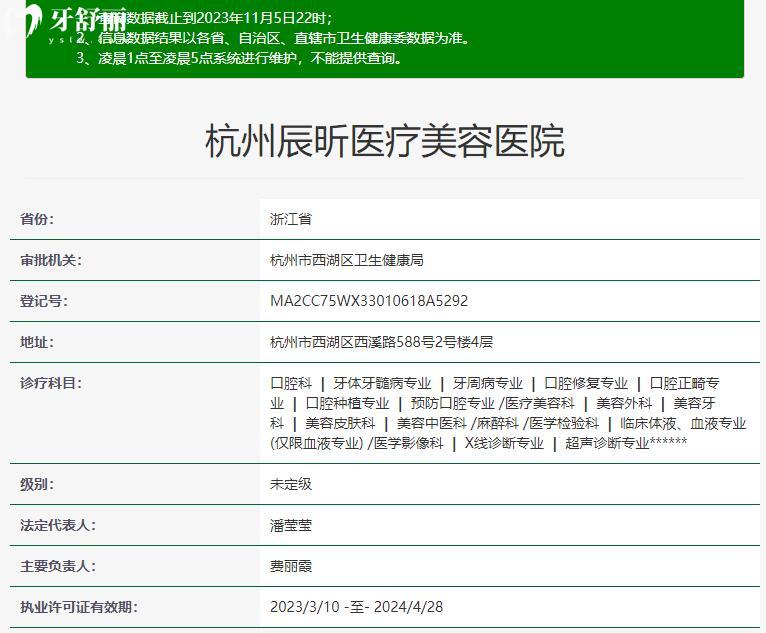Click the legal representative name 潘莹莹

tap(291, 526)
